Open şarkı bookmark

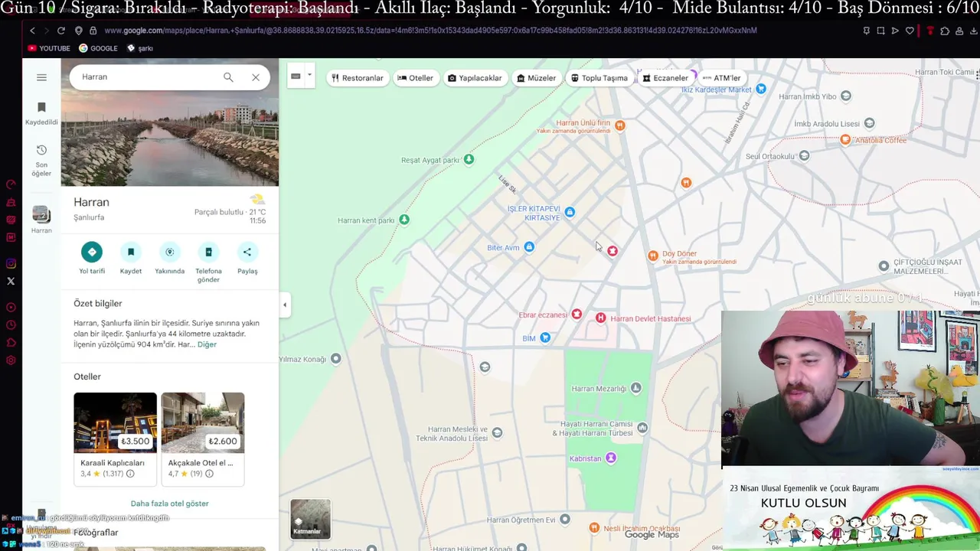(x=140, y=48)
